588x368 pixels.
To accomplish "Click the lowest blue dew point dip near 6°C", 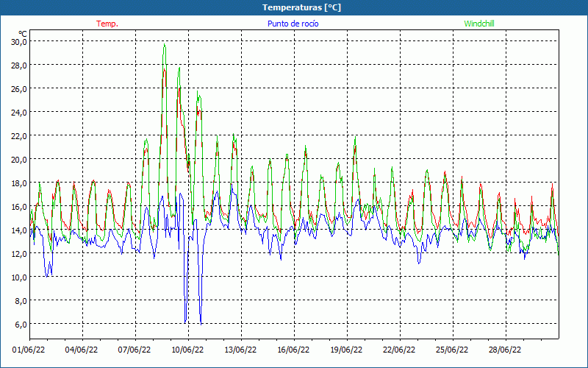I will [201, 324].
